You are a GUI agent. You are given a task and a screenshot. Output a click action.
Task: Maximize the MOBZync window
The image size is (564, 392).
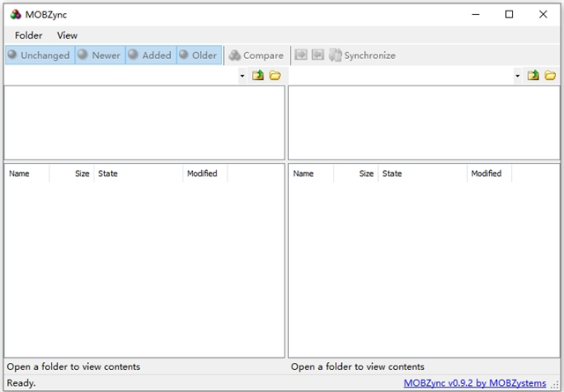tap(509, 14)
